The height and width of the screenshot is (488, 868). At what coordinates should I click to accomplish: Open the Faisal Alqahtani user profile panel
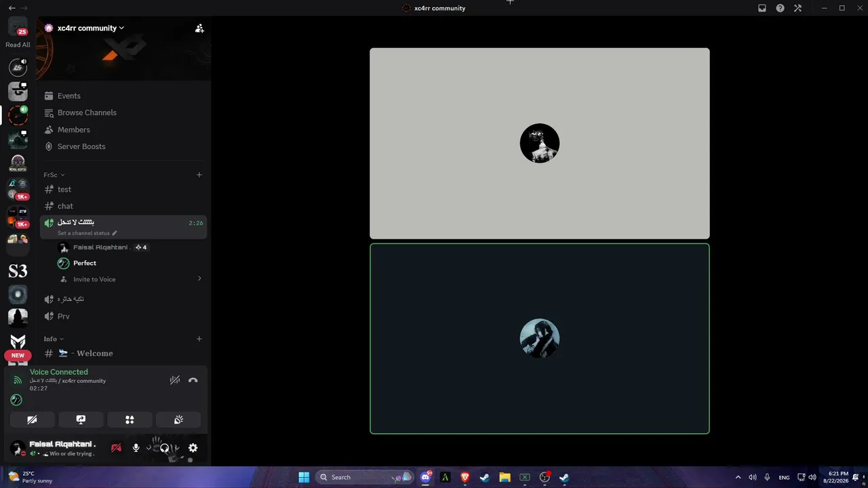(x=54, y=448)
